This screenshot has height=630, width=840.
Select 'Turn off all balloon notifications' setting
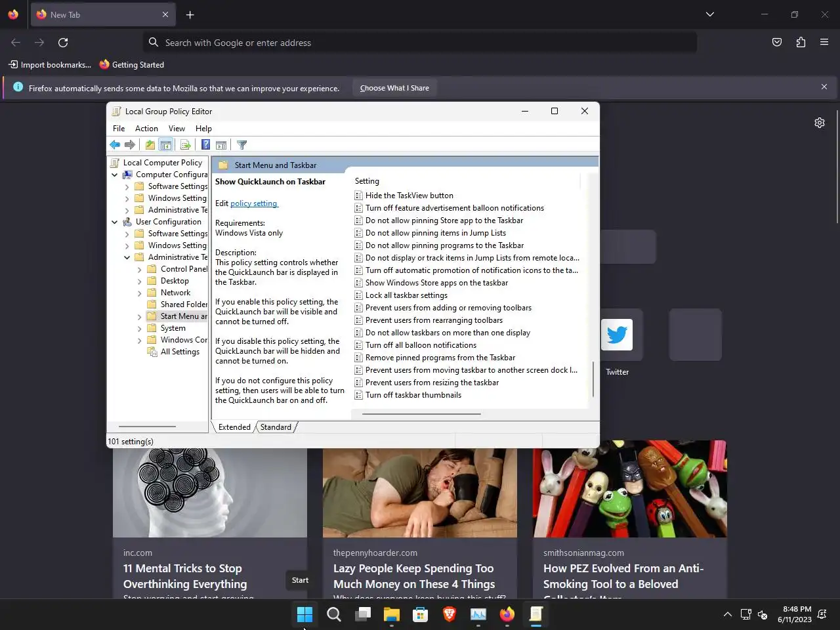click(x=421, y=345)
